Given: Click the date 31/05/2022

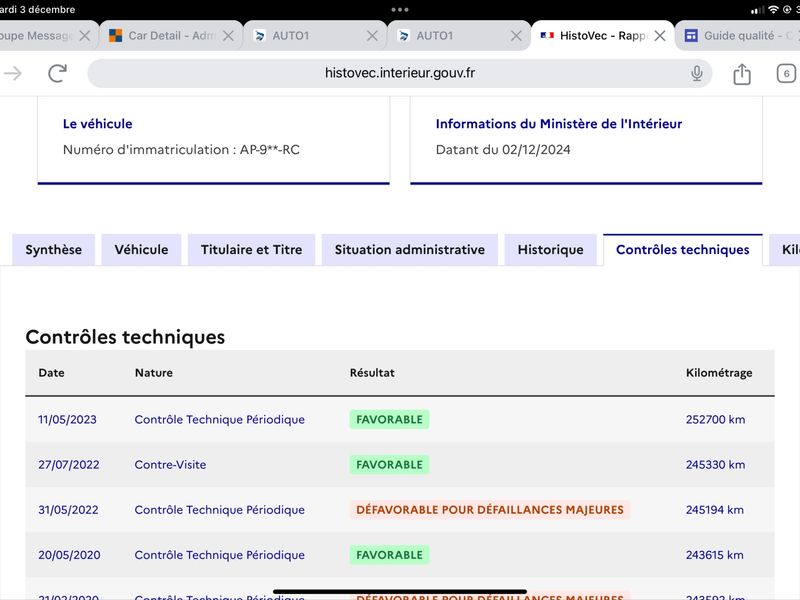Looking at the screenshot, I should [68, 510].
